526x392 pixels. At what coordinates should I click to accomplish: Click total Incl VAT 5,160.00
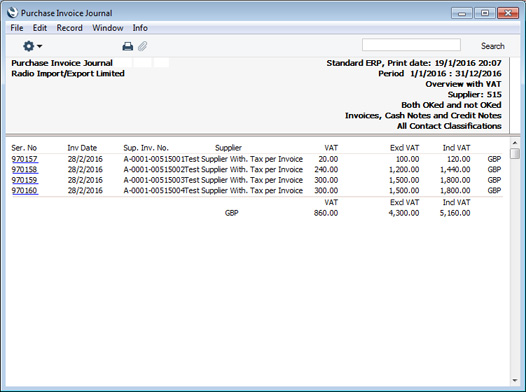pos(455,213)
